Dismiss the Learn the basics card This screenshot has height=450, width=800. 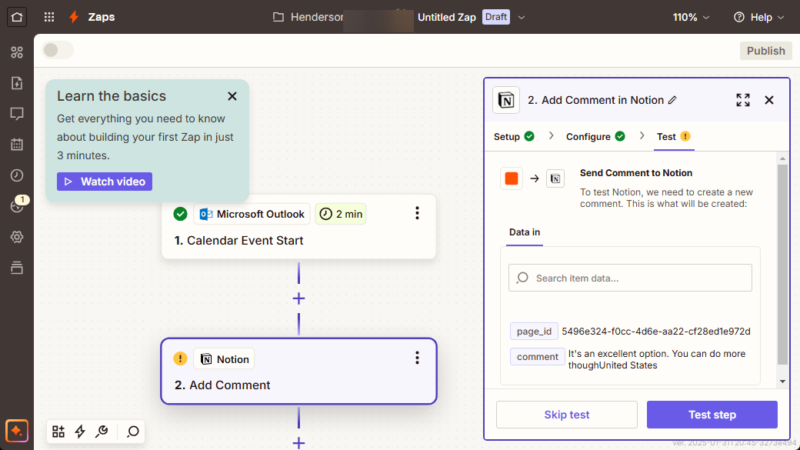pyautogui.click(x=232, y=96)
